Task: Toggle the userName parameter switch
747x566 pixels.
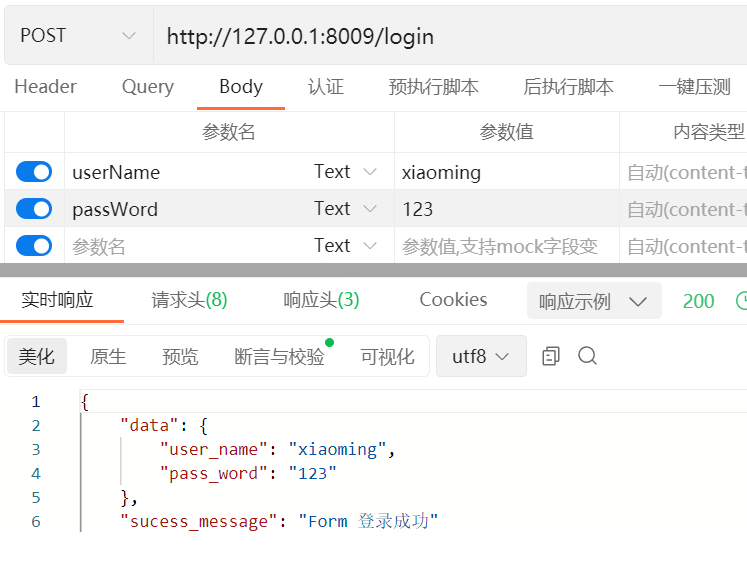Action: 34,172
